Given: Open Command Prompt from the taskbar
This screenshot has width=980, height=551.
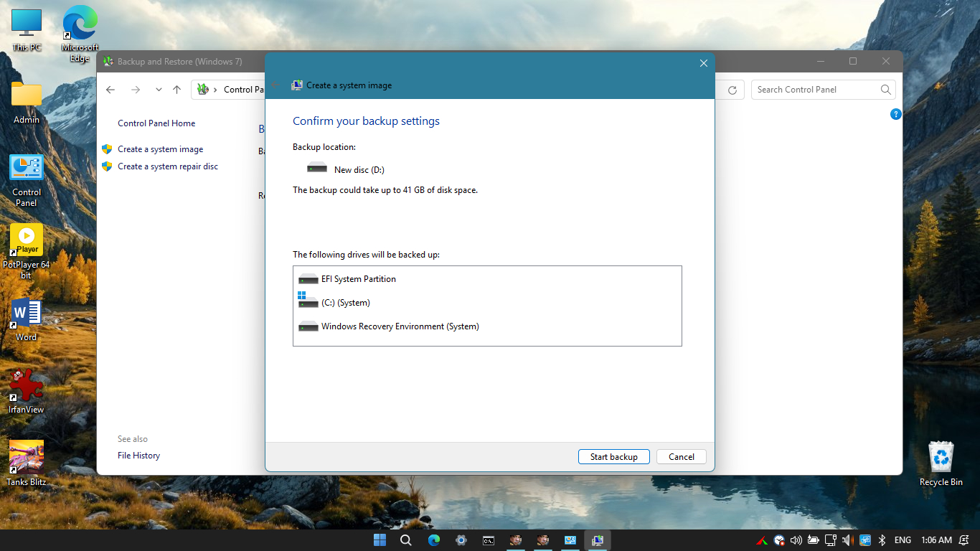Looking at the screenshot, I should 488,540.
